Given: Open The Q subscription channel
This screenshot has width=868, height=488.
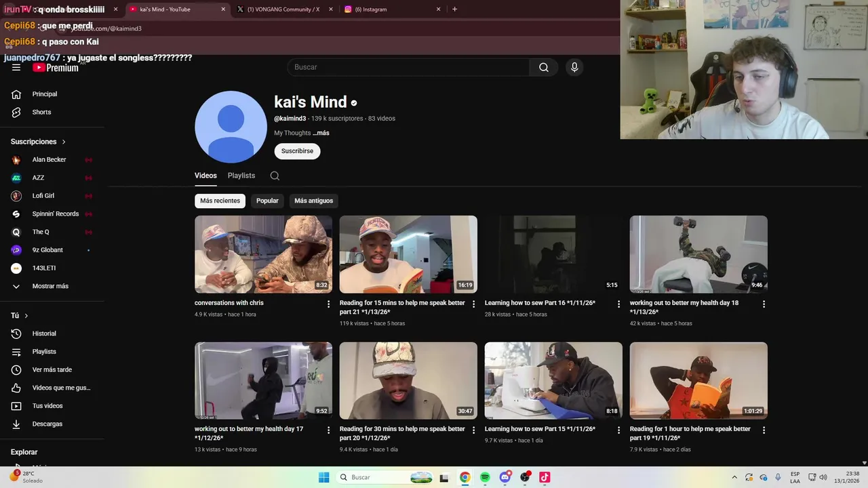Looking at the screenshot, I should point(41,232).
